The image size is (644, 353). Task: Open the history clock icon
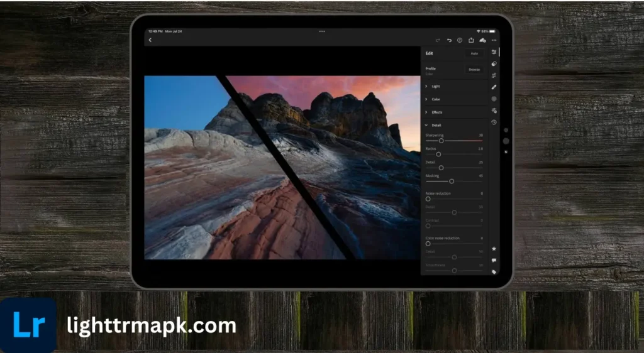pyautogui.click(x=494, y=122)
